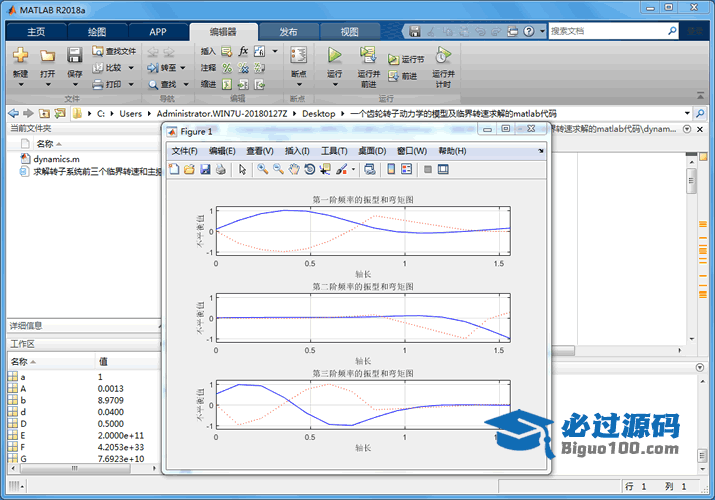
Task: Open the Go To (转至) dropdown arrow
Action: [x=183, y=68]
